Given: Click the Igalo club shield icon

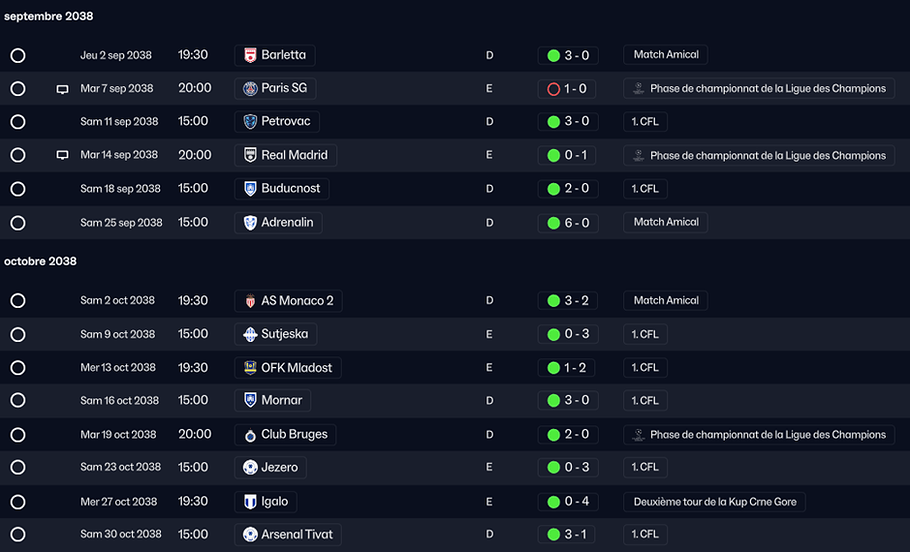Looking at the screenshot, I should (250, 502).
